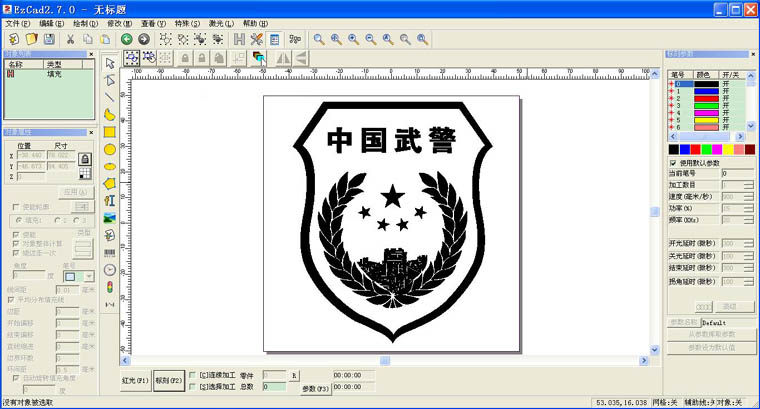760x409 pixels.
Task: Open the 激光(L) menu
Action: pyautogui.click(x=221, y=23)
